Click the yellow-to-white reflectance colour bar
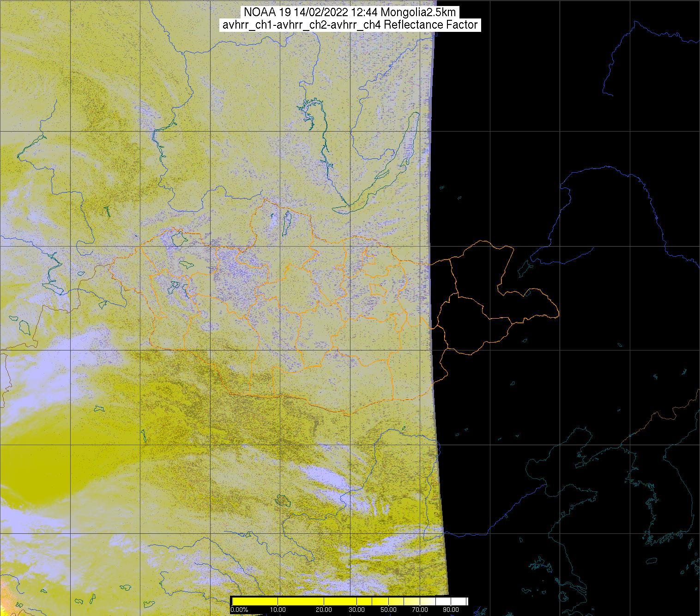Screen dimensions: 700x616 tap(350, 601)
